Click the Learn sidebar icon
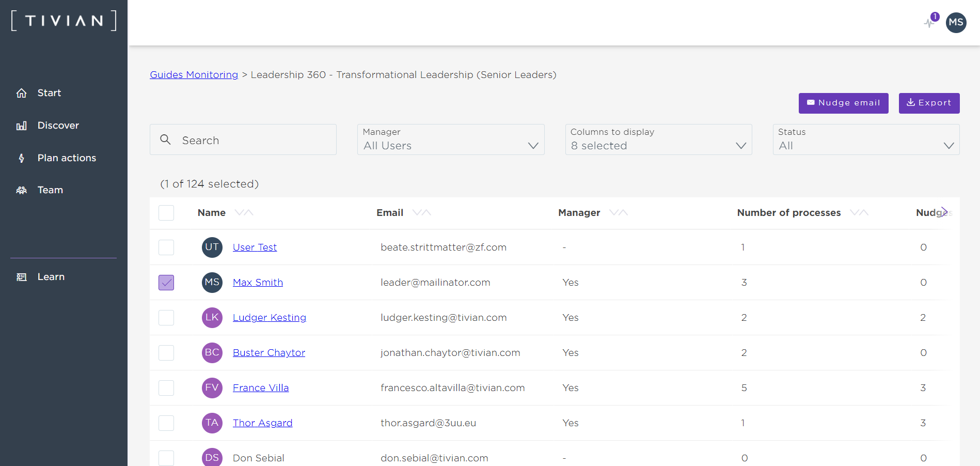 (x=22, y=277)
